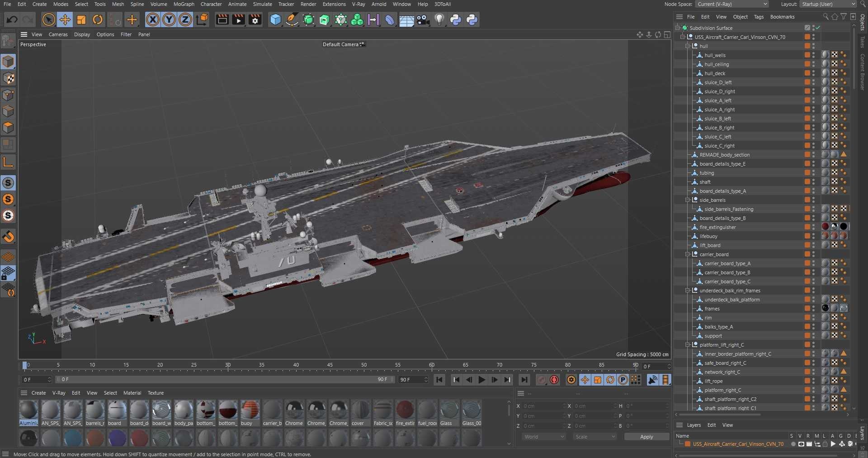This screenshot has height=458, width=868.
Task: Activate the Rotate tool
Action: (98, 19)
